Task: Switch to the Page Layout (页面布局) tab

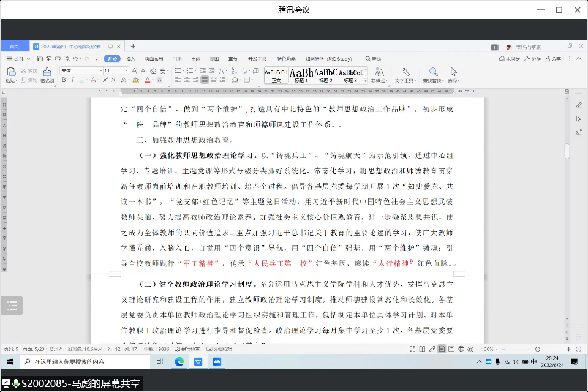Action: click(x=153, y=59)
